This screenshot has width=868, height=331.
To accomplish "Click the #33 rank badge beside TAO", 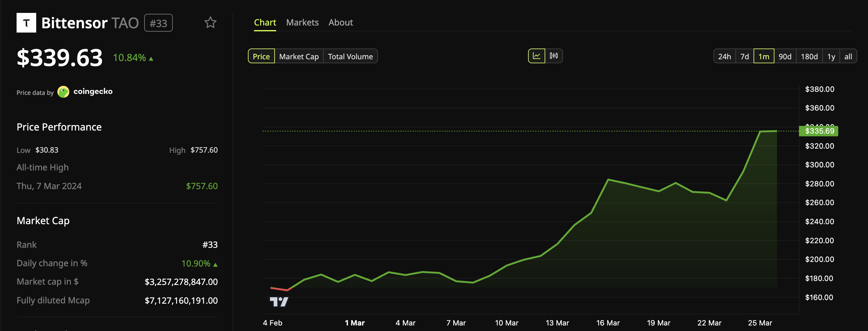I will pos(158,23).
